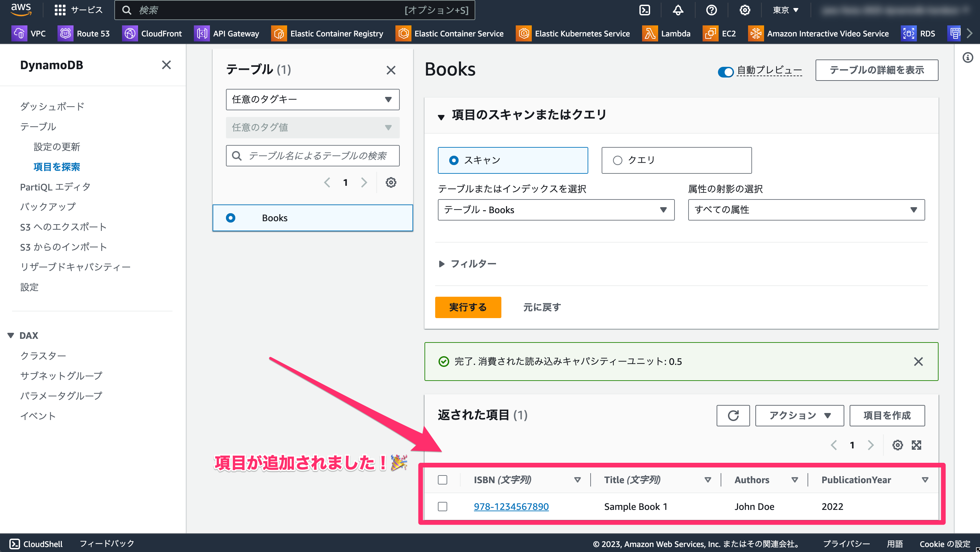This screenshot has width=980, height=552.
Task: Refresh the returned items list
Action: (x=733, y=415)
